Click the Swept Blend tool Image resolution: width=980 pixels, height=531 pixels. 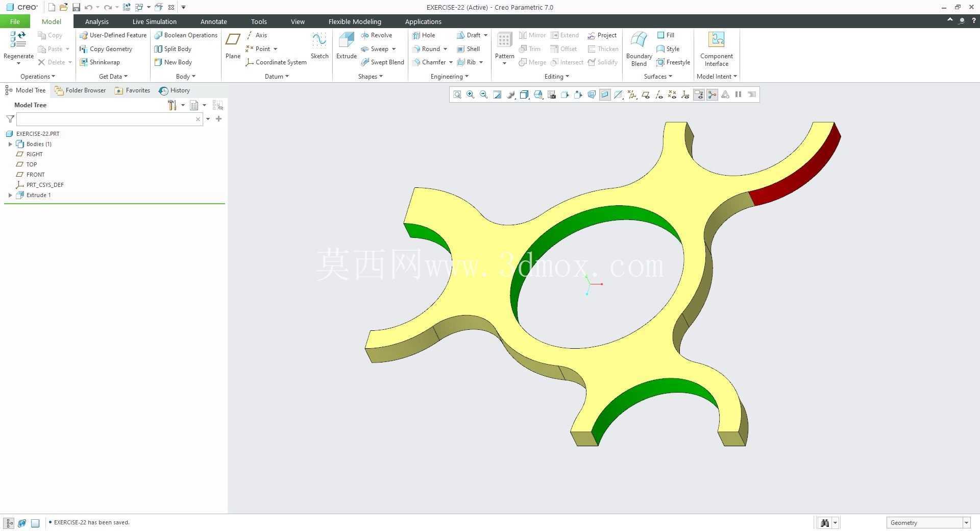(x=382, y=62)
